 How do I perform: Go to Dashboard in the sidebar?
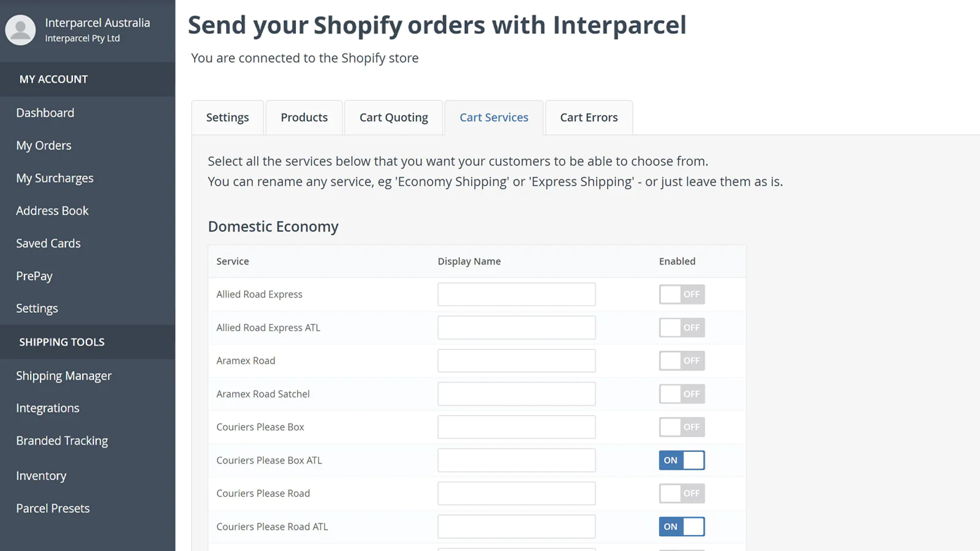45,113
